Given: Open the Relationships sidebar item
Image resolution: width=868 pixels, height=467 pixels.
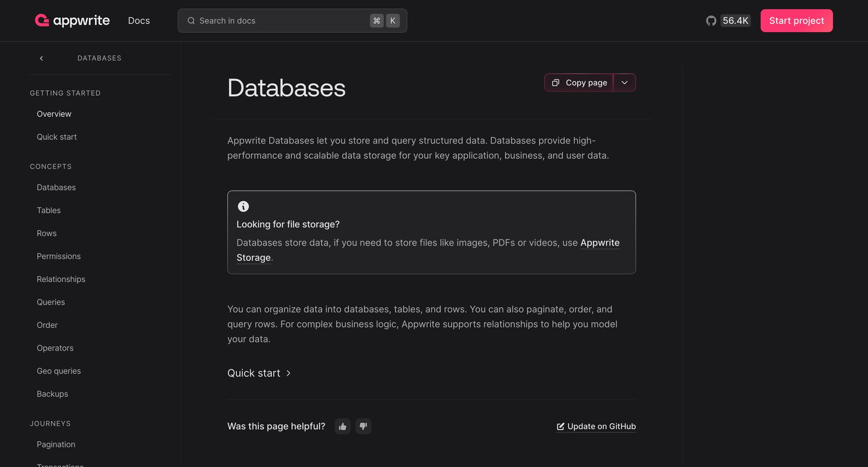Looking at the screenshot, I should [x=61, y=279].
